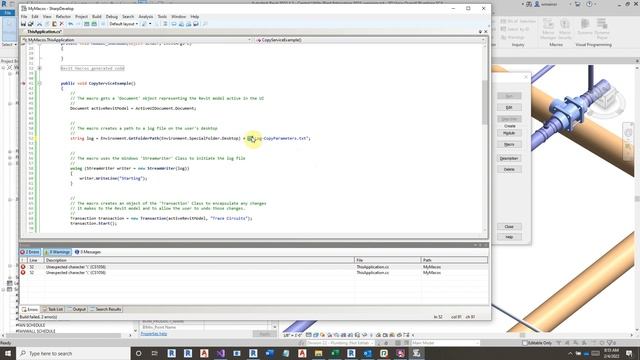Select the ThisApplication.cs editor tab
The image size is (640, 360).
44,31
